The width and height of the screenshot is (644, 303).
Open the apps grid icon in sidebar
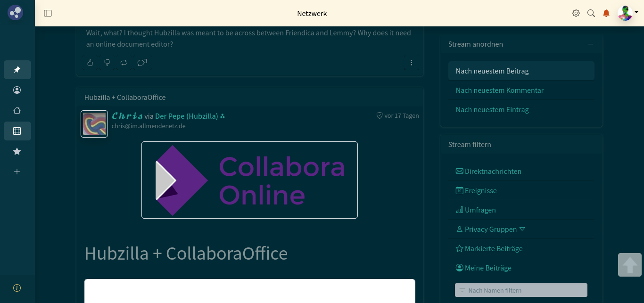17,131
